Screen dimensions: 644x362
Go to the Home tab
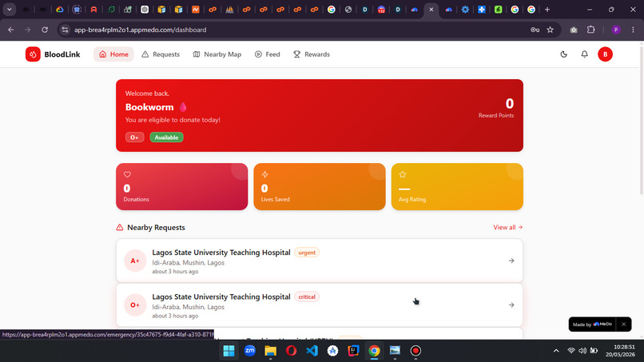(113, 54)
